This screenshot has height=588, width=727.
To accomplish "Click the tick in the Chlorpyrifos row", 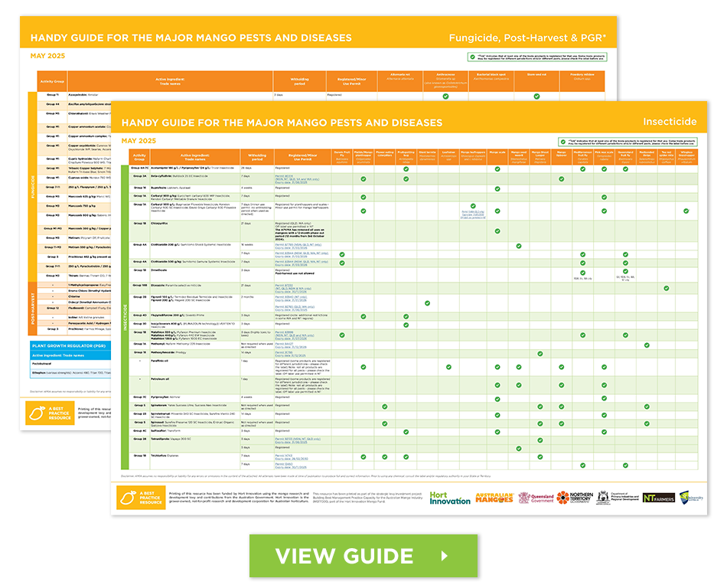I will pos(497,231).
